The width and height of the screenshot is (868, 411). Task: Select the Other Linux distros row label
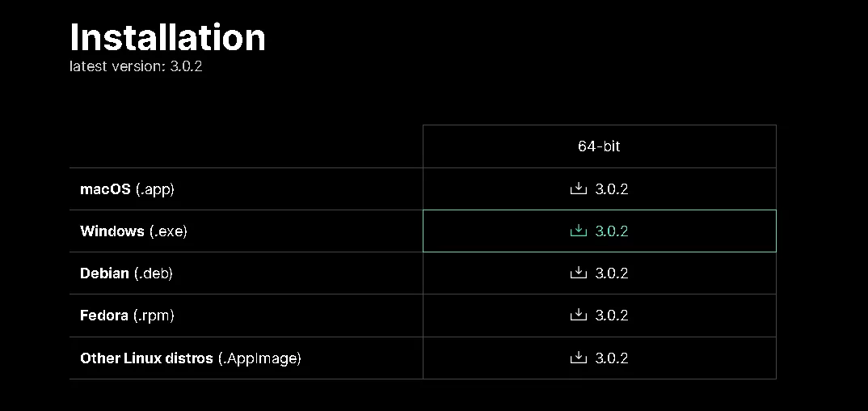click(147, 358)
